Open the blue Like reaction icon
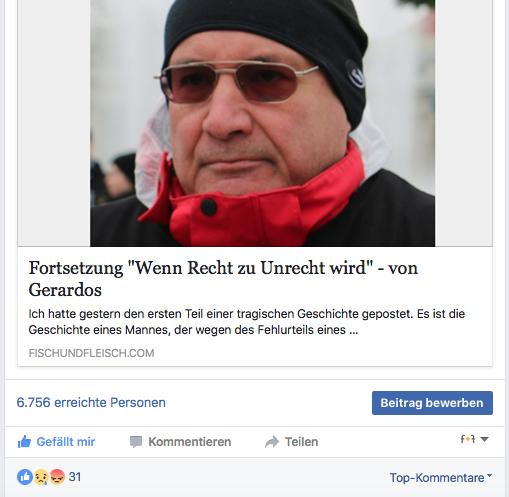 (x=25, y=477)
